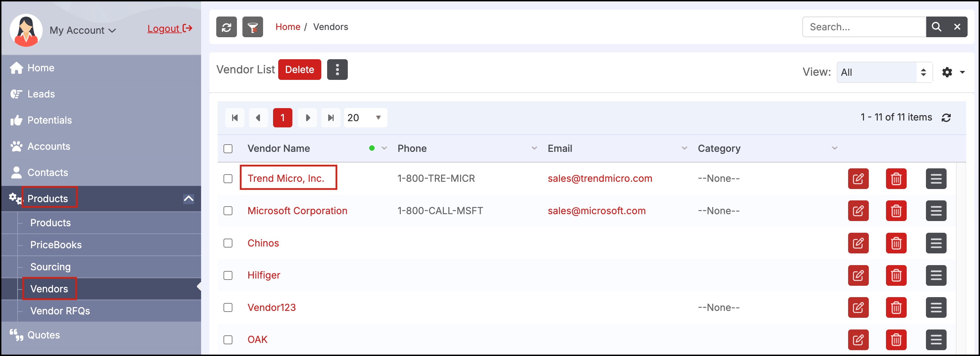
Task: Email sales@microsoft.com link
Action: pyautogui.click(x=596, y=211)
